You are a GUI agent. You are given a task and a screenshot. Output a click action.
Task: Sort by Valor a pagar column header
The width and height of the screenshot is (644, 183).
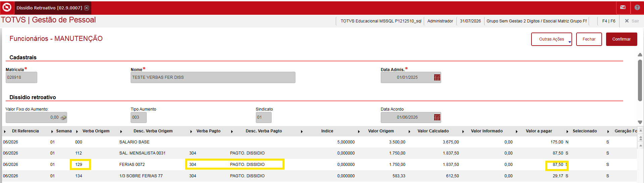[539, 131]
